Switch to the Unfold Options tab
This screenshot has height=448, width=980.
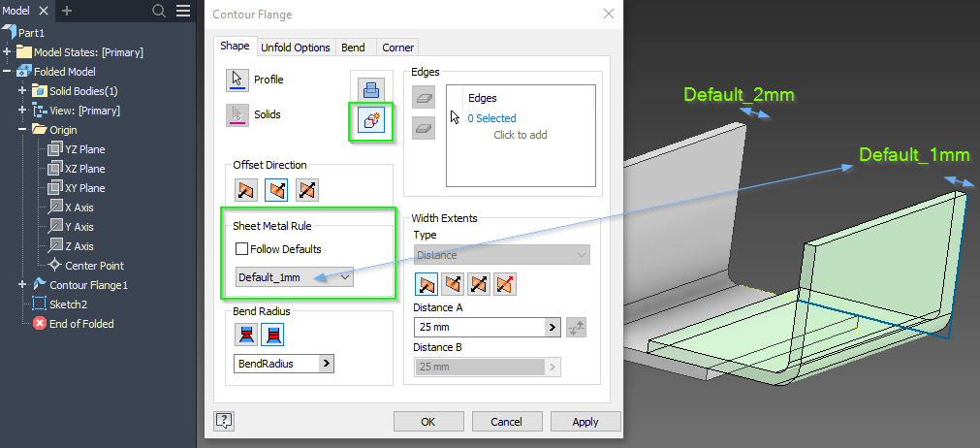point(296,48)
